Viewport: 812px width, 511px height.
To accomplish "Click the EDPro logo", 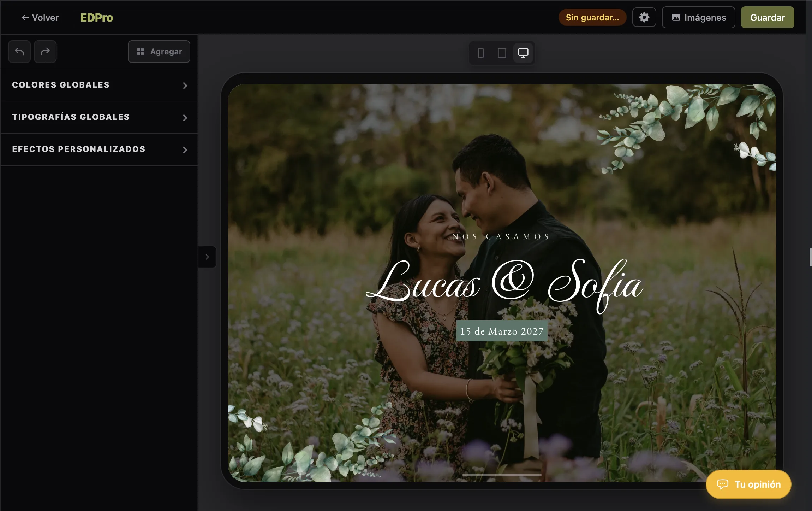I will point(96,18).
